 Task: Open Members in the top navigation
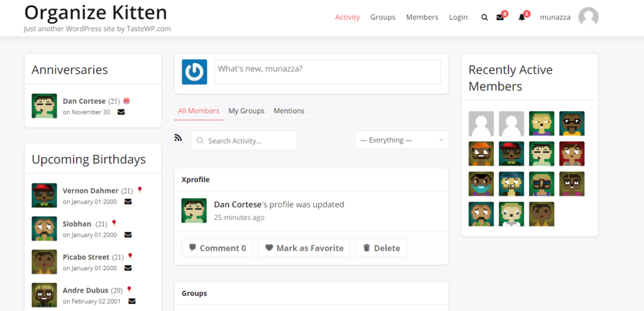click(422, 17)
